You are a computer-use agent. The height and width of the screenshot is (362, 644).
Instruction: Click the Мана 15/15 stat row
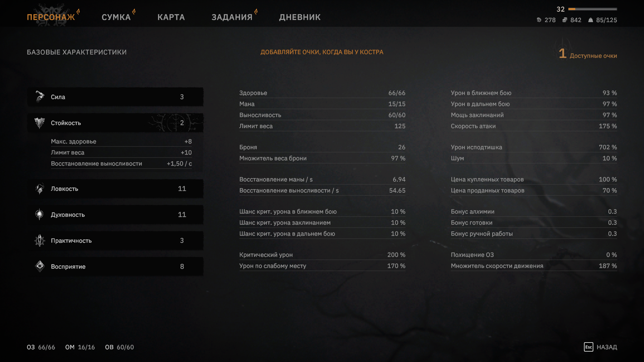[322, 104]
